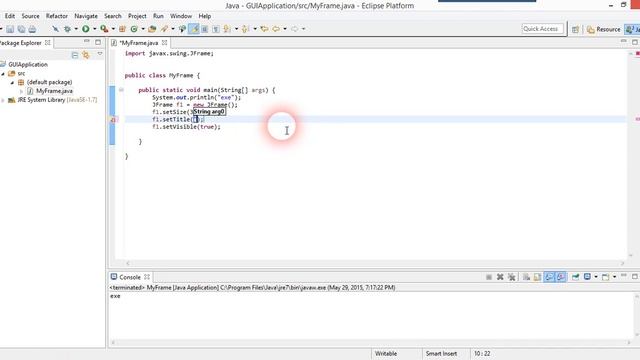640x360 pixels.
Task: Open Run dropdown arrow beside play
Action: (x=94, y=29)
